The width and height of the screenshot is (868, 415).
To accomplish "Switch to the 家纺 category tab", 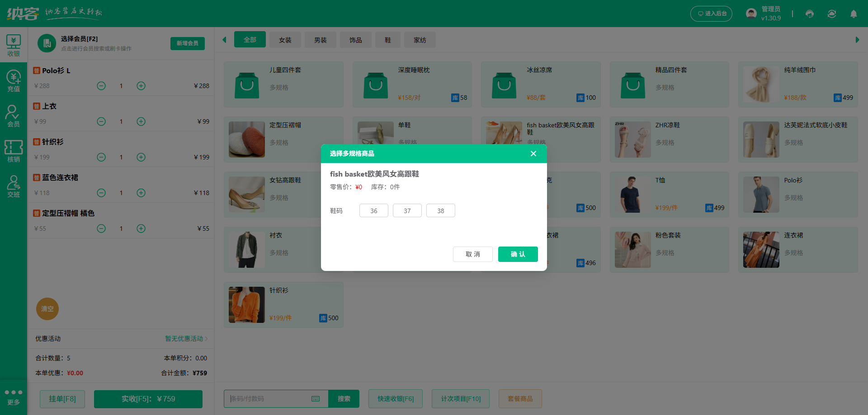I will [420, 40].
